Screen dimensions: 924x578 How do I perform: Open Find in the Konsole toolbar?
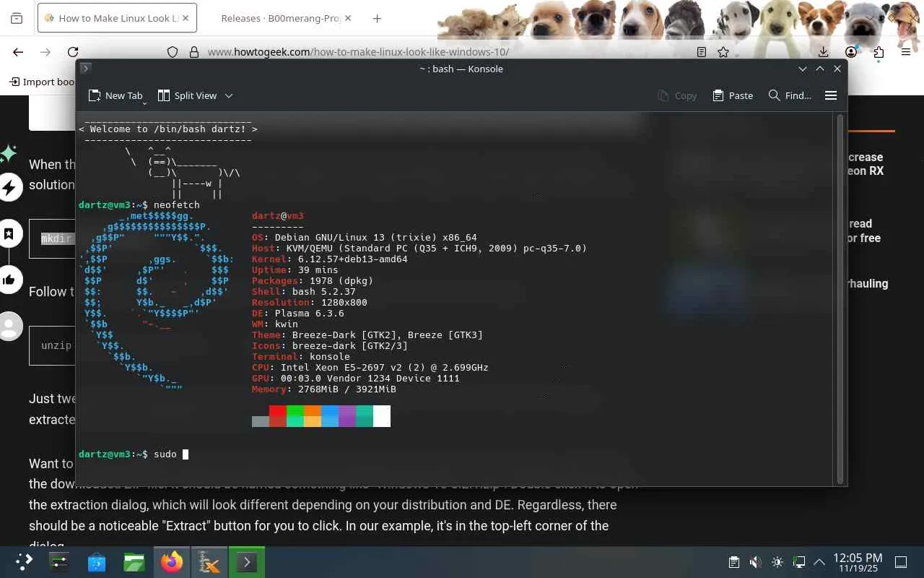click(790, 95)
